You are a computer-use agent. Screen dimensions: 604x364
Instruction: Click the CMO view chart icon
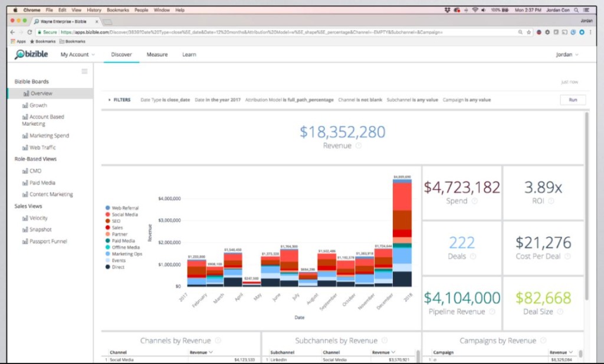point(25,171)
